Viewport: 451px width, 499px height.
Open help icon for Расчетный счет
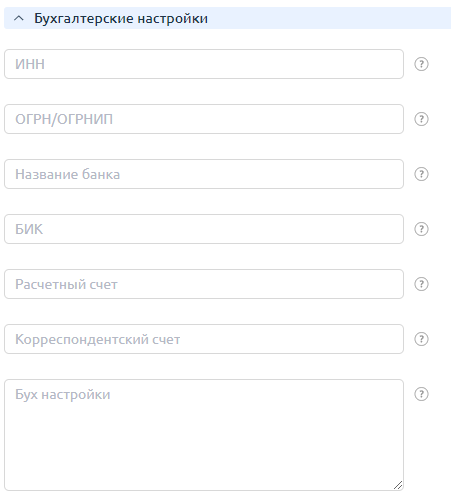(x=421, y=284)
